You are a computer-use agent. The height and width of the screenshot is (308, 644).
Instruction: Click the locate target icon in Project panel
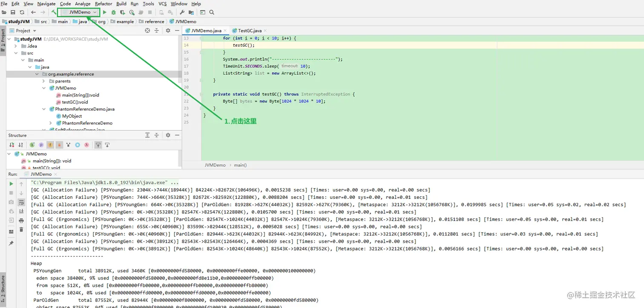coord(147,31)
